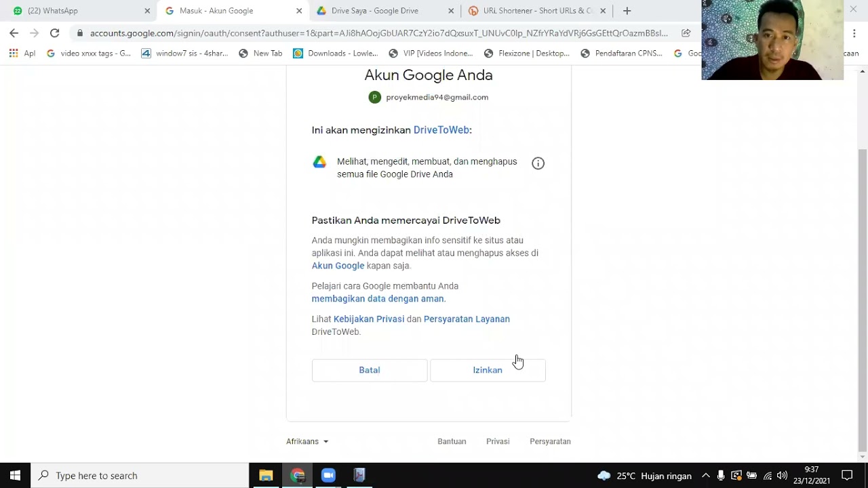Close the Masuk - Akun Google tab
The height and width of the screenshot is (488, 868).
(x=299, y=11)
